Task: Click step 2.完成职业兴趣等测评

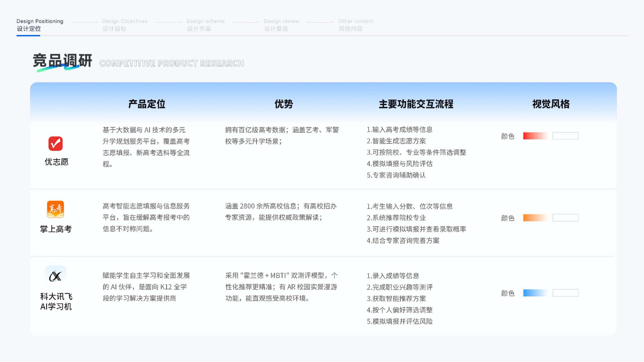Action: click(x=400, y=287)
